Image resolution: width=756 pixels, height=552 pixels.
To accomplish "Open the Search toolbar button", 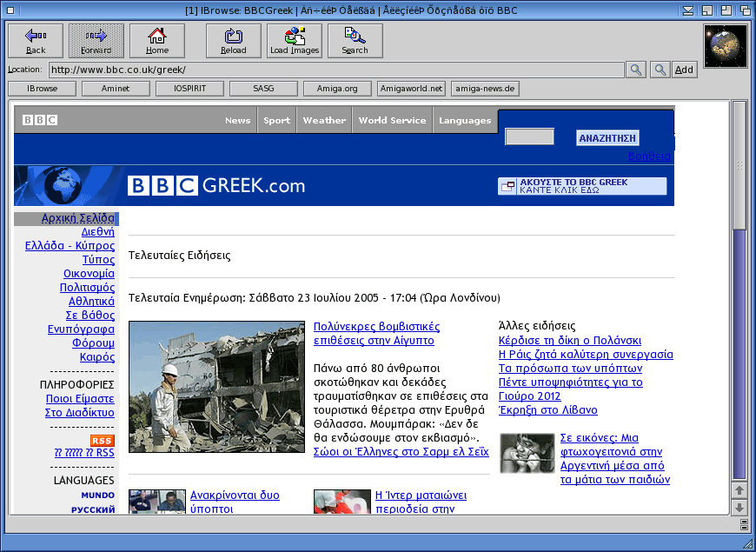I will (355, 41).
